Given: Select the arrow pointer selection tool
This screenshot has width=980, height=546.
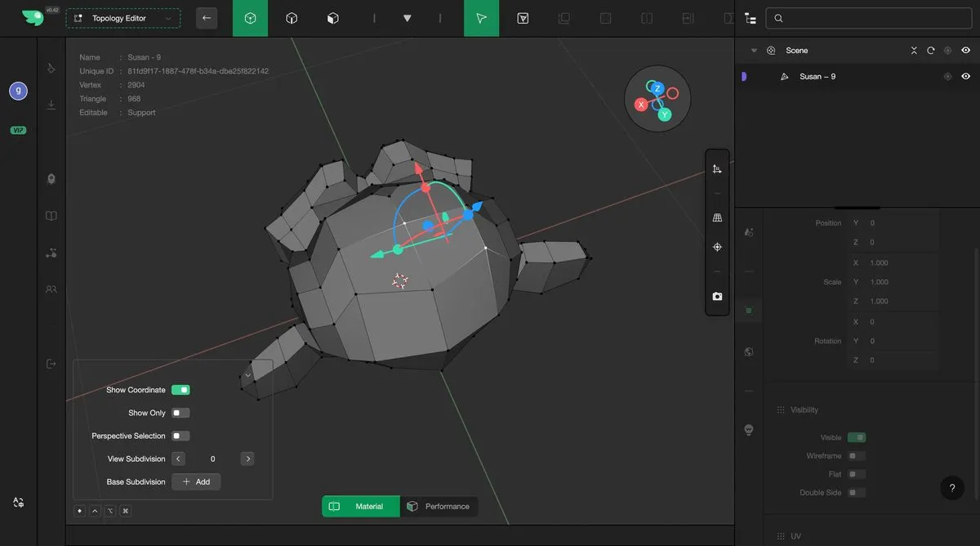Looking at the screenshot, I should click(481, 18).
